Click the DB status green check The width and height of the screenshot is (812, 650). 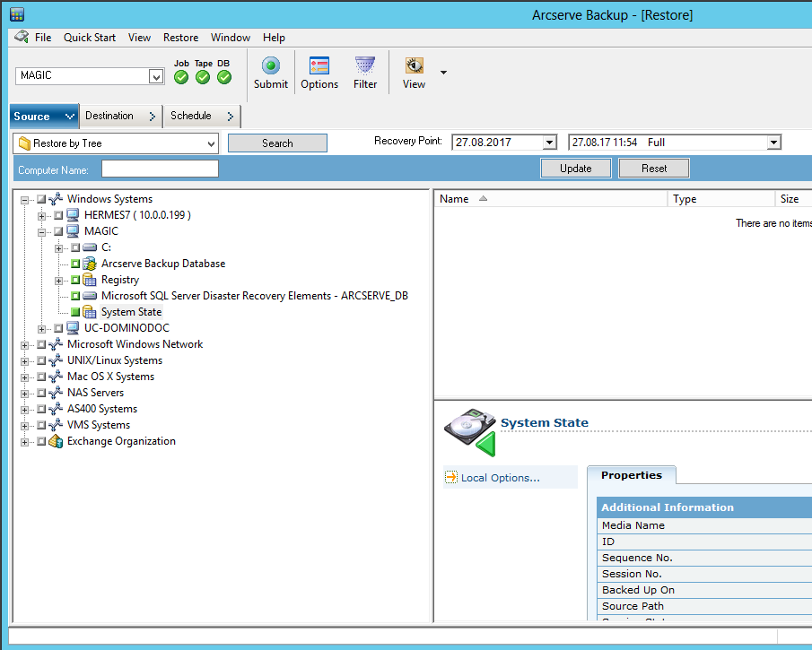[224, 78]
